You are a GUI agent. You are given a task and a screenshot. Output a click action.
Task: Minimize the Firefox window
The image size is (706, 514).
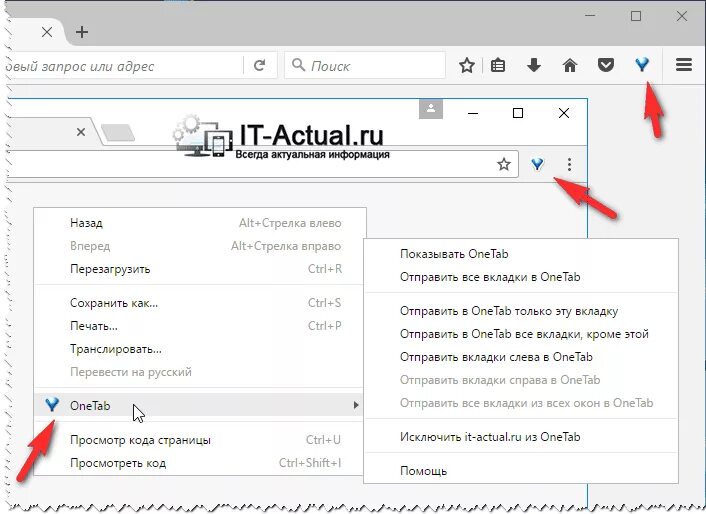pos(590,16)
